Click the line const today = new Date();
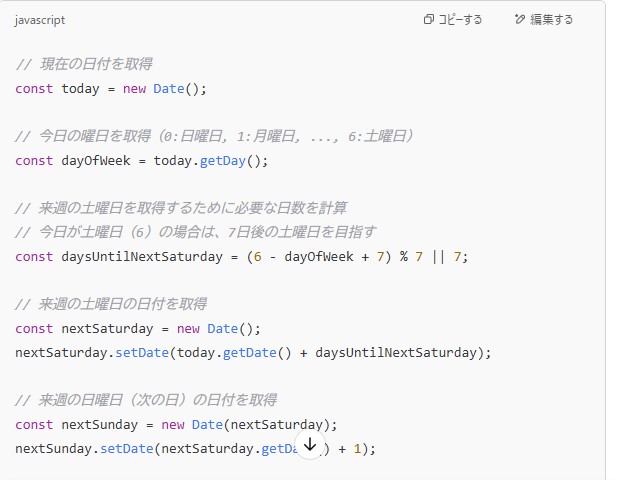This screenshot has width=622, height=480. tap(111, 88)
